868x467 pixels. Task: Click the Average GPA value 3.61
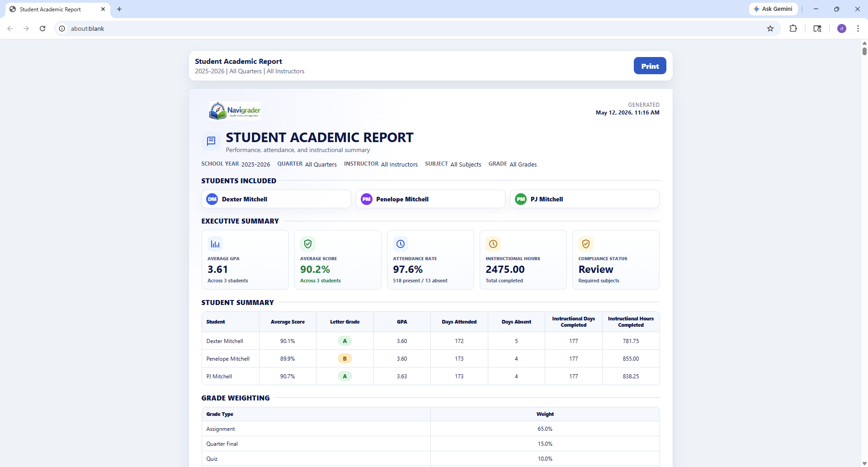click(x=217, y=269)
